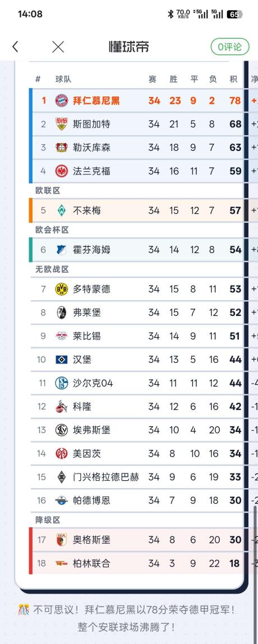
Task: Tap the battery indicator in status bar
Action: pos(235,15)
